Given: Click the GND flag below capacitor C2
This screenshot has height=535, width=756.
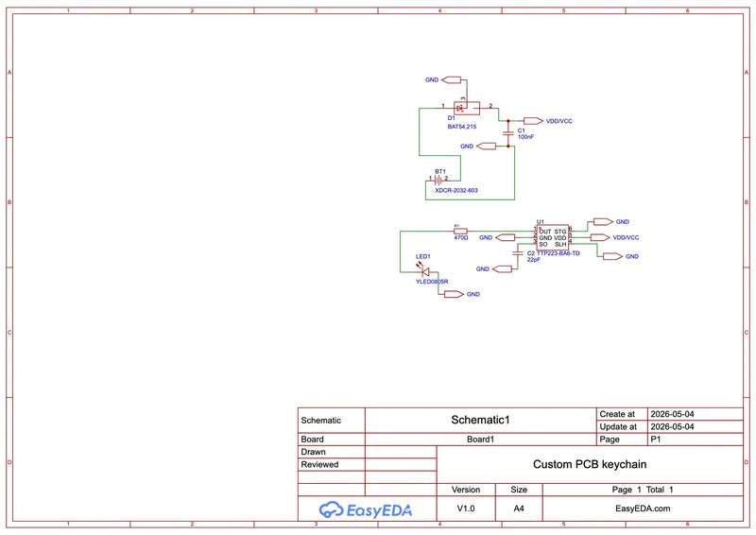Looking at the screenshot, I should click(502, 268).
